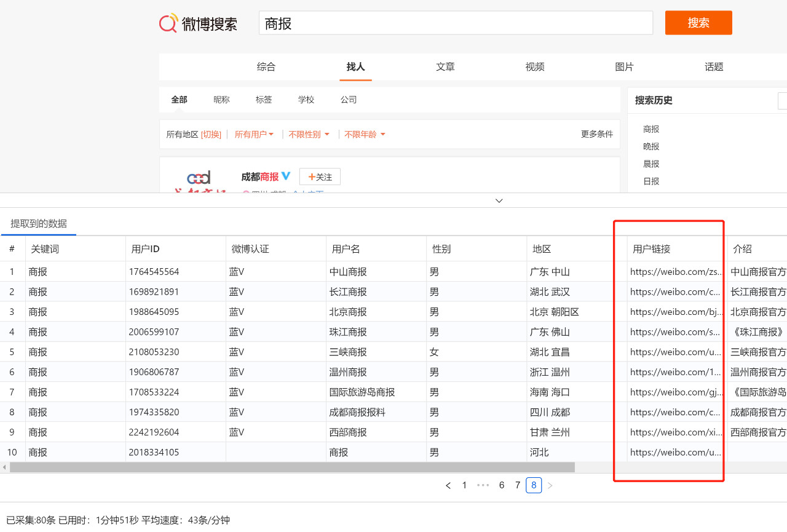Collapse the panel with the down chevron
Viewport: 787px width, 532px height.
(x=499, y=200)
